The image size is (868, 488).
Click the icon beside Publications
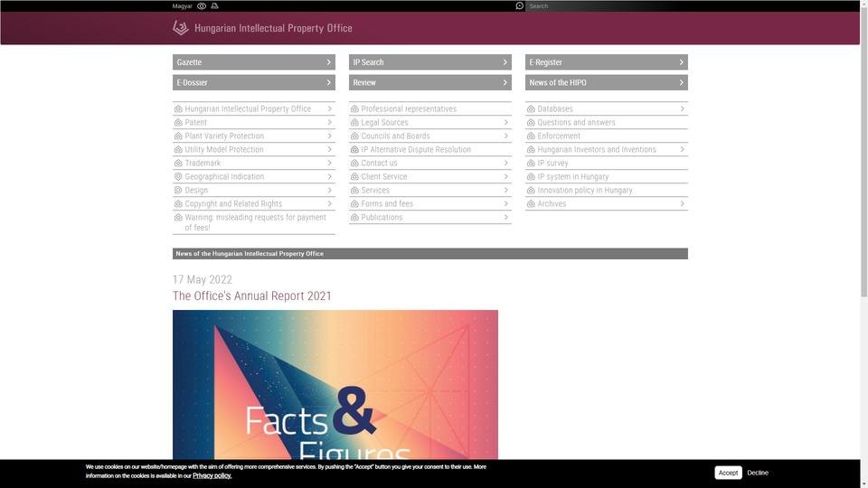coord(354,218)
